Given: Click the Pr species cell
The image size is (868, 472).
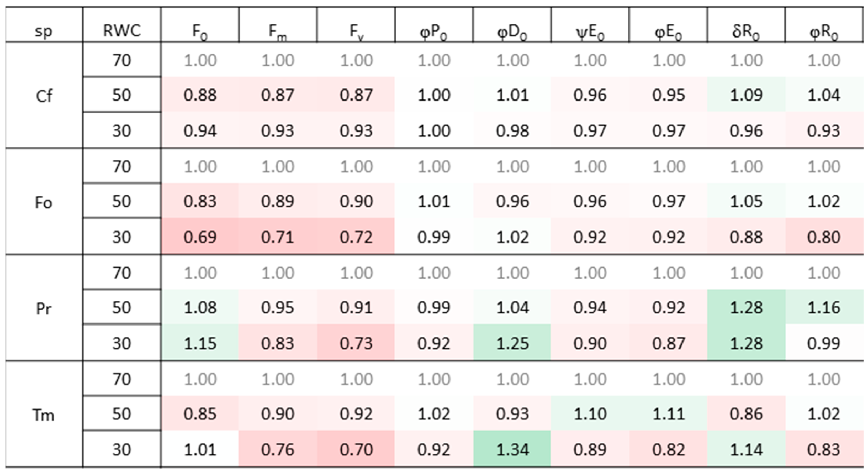Looking at the screenshot, I should click(x=44, y=308).
